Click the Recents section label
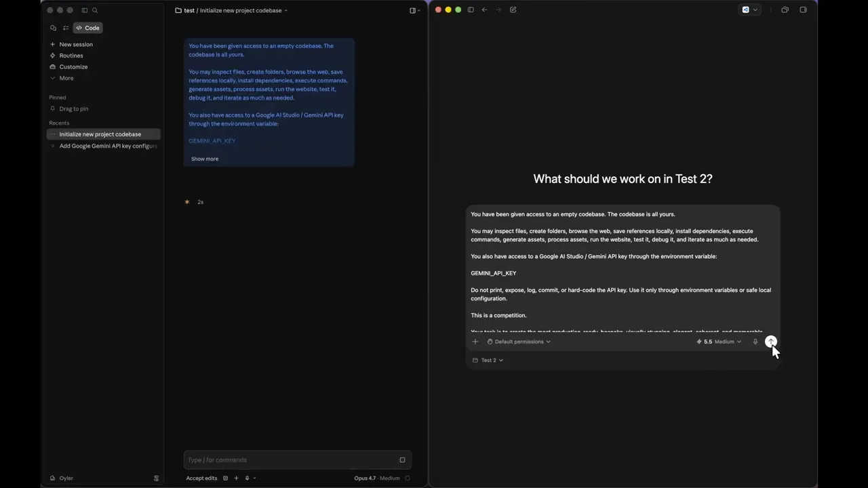 [x=59, y=123]
